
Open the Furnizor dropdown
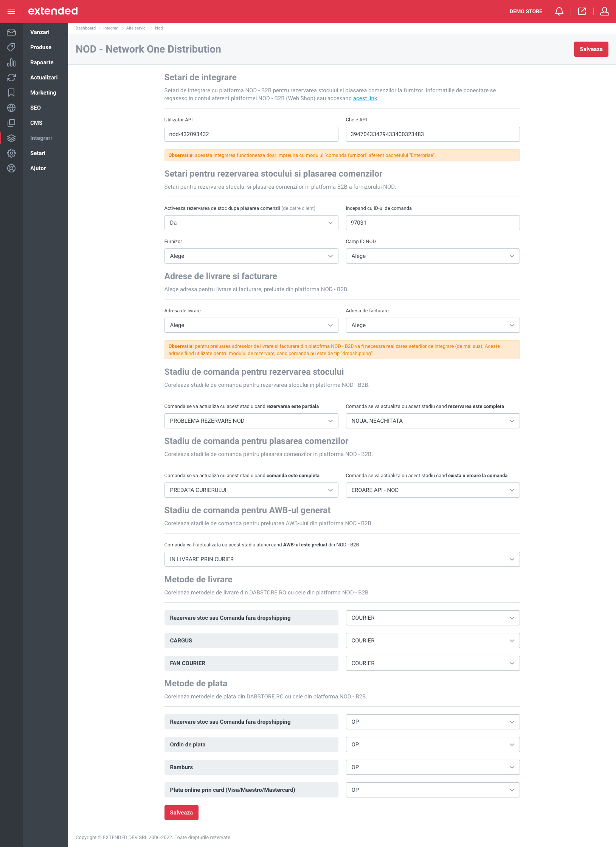click(x=251, y=256)
